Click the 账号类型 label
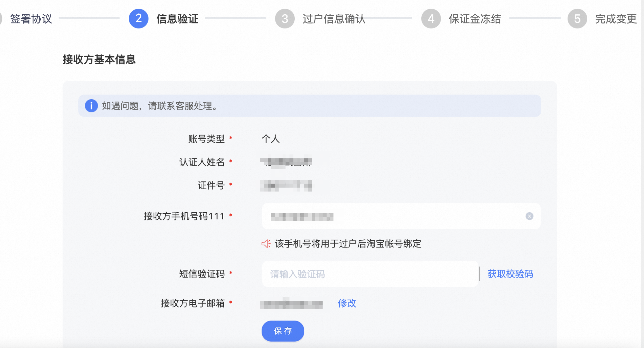The width and height of the screenshot is (644, 348). [x=206, y=139]
